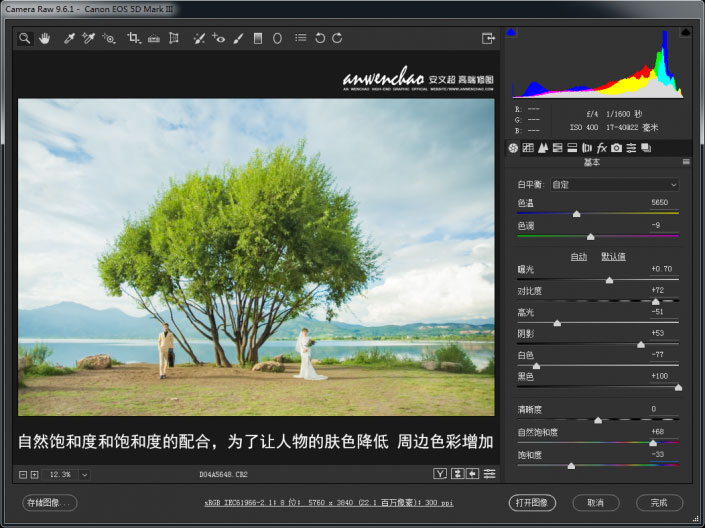Open workflow options link sRGB 5760 x 3840

click(x=329, y=503)
